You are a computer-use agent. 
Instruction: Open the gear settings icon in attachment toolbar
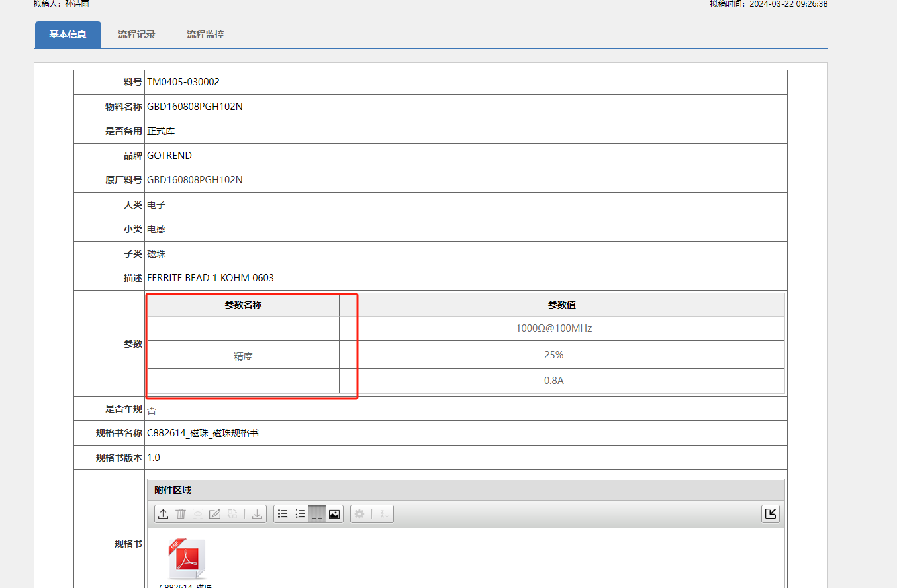point(359,514)
